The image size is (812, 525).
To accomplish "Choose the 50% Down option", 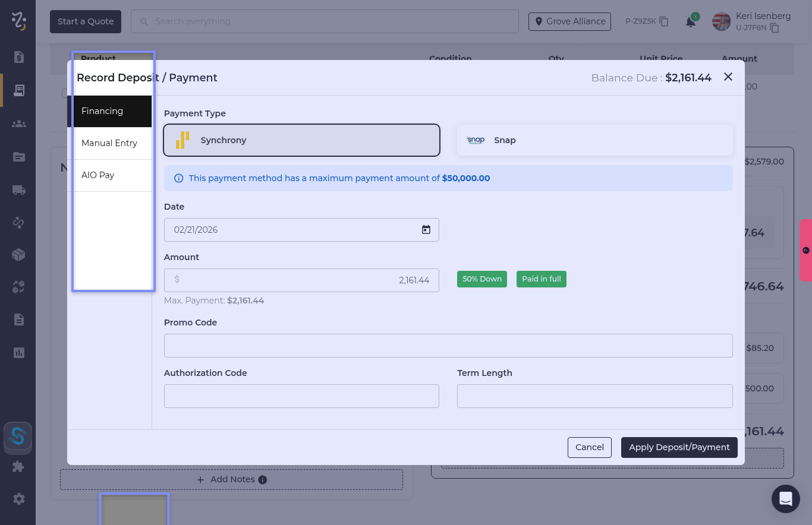I will [481, 279].
